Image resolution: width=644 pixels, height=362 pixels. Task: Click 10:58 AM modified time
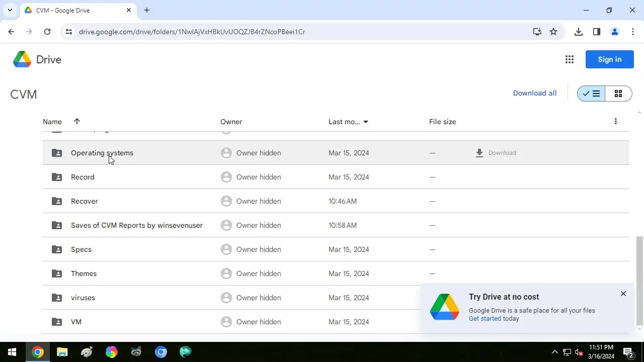pos(343,225)
